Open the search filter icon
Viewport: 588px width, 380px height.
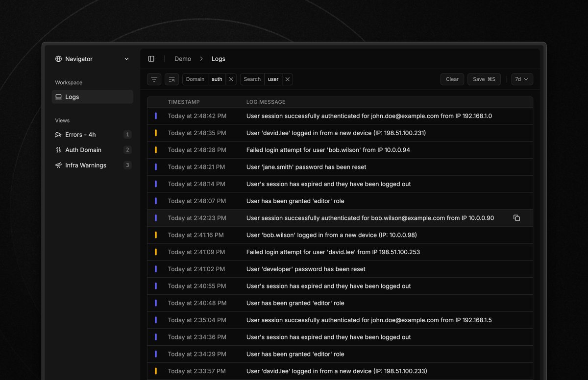tap(171, 79)
